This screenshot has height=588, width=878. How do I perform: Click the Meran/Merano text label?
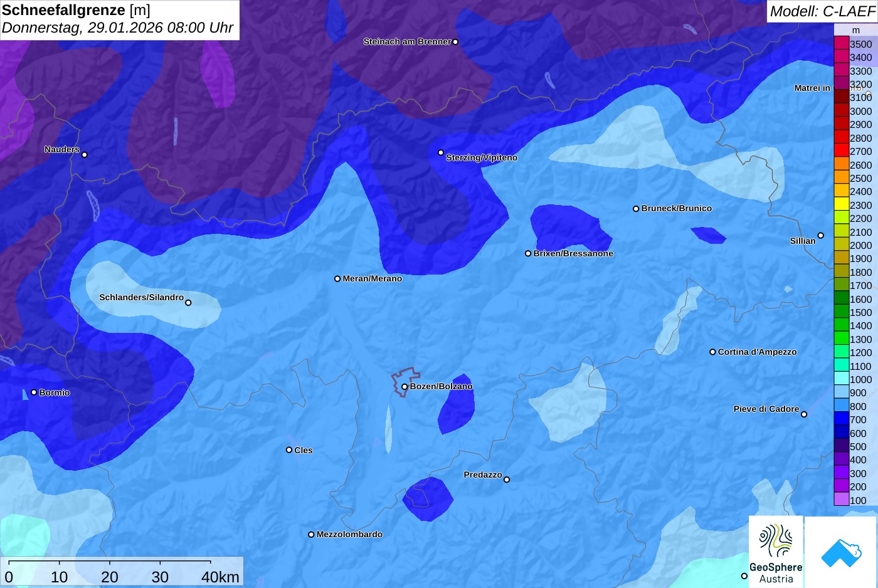click(372, 278)
